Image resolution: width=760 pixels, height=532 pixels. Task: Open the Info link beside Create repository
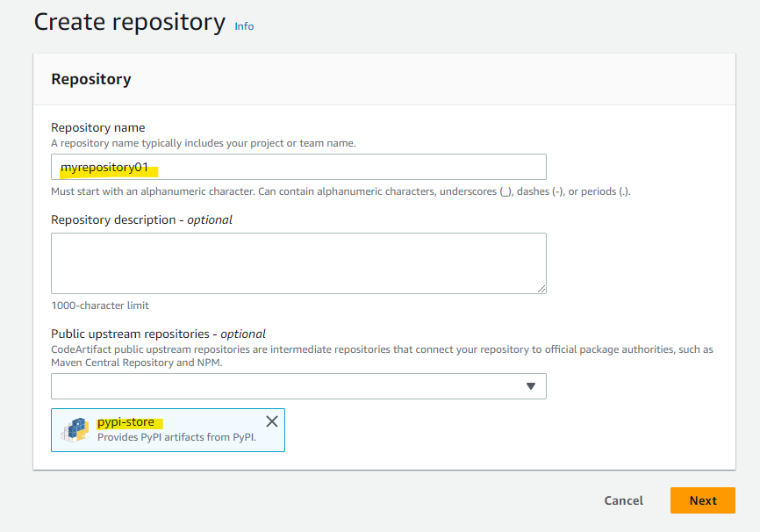pyautogui.click(x=244, y=26)
